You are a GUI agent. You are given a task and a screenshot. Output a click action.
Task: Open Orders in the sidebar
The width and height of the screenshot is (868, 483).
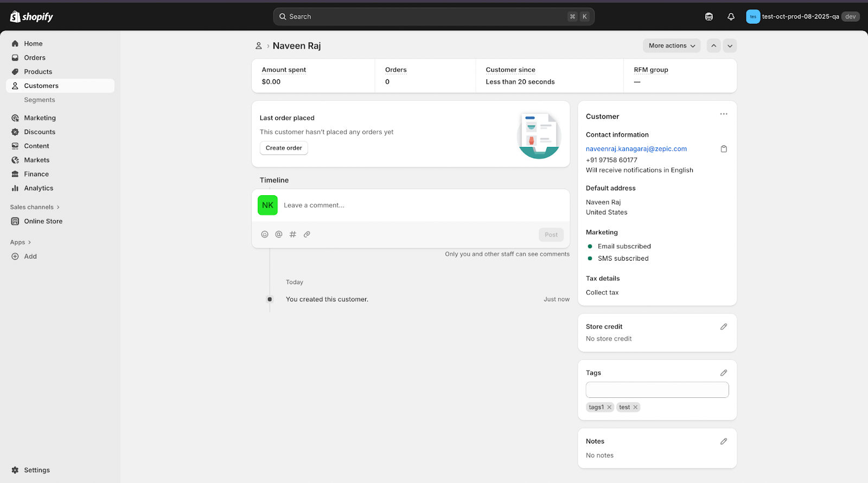click(35, 58)
